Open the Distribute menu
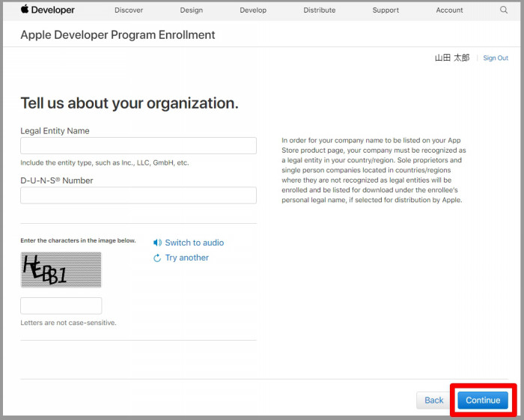Viewport: 524px width, 420px height. [320, 10]
